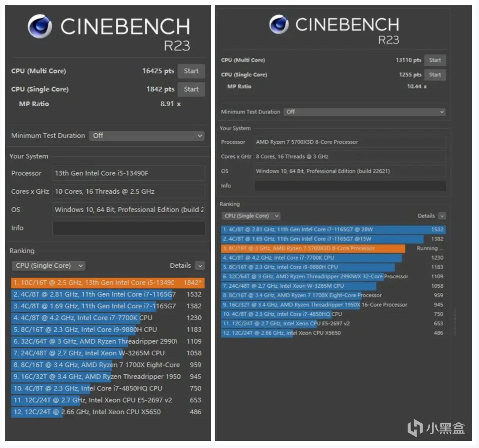Select Xeon W-3265M row in left window
The height and width of the screenshot is (448, 479).
tap(108, 353)
